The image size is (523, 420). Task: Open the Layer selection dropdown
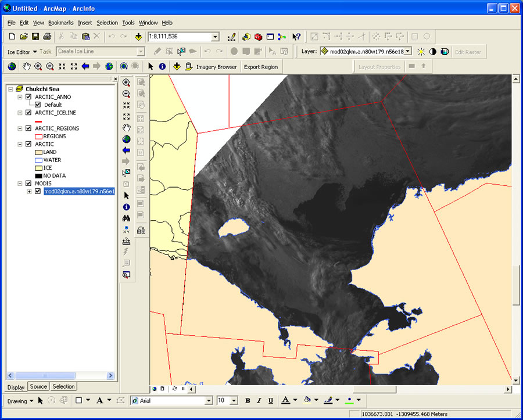click(x=409, y=51)
